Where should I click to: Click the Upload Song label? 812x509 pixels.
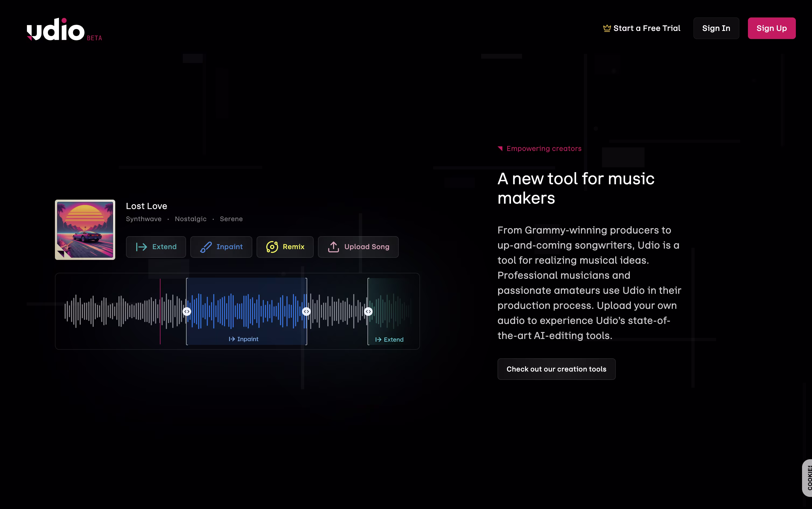click(367, 247)
